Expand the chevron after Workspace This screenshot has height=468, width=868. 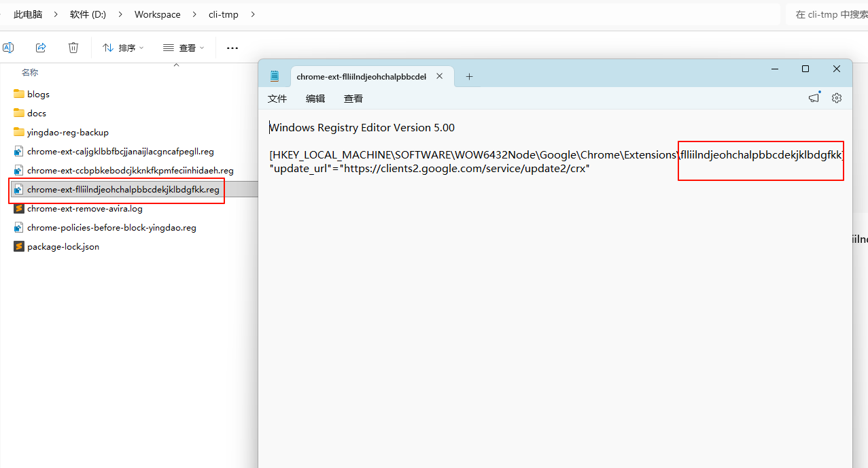coord(194,14)
